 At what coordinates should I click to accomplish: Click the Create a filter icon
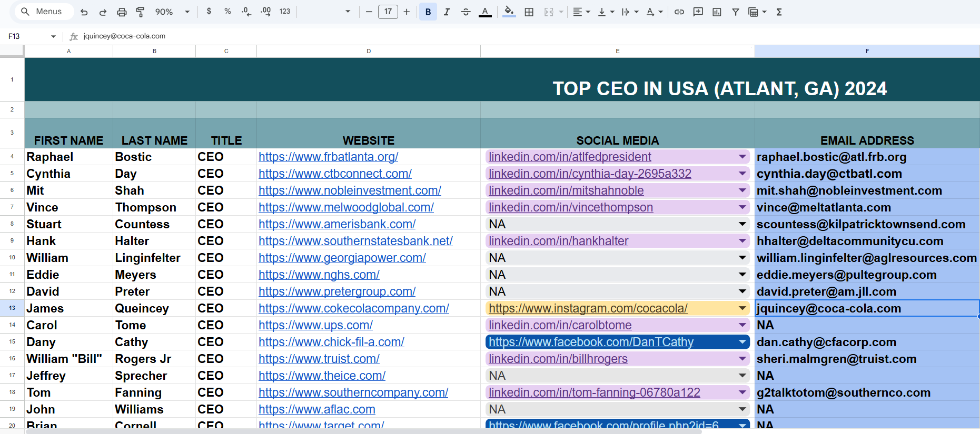coord(735,12)
